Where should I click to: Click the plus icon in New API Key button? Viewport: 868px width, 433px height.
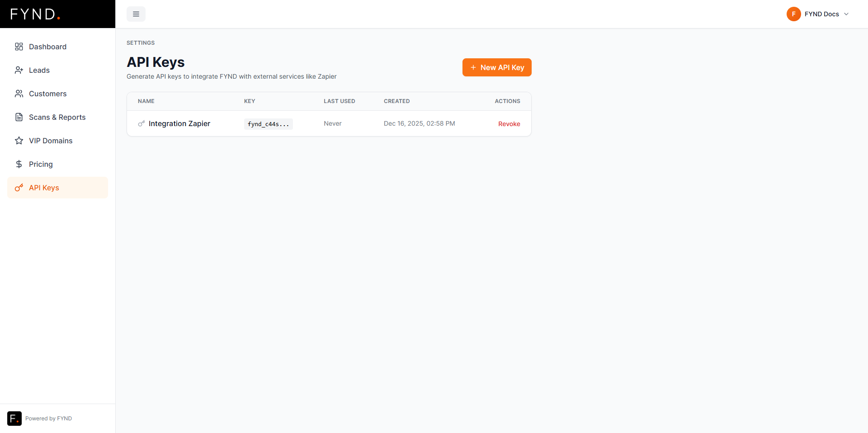coord(473,67)
